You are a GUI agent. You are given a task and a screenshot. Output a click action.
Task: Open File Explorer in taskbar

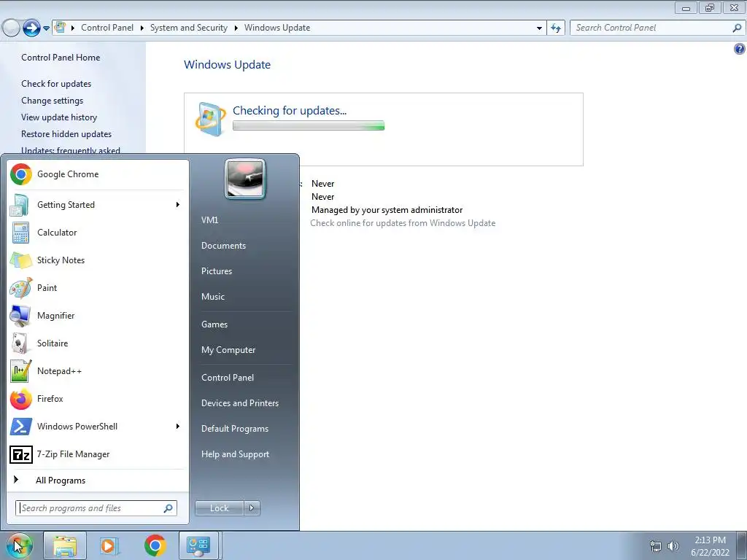click(x=65, y=545)
